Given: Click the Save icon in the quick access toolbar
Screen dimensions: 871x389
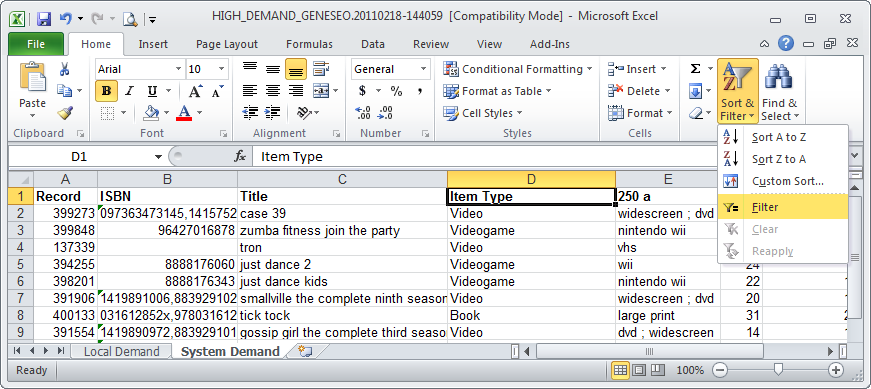Looking at the screenshot, I should (44, 19).
